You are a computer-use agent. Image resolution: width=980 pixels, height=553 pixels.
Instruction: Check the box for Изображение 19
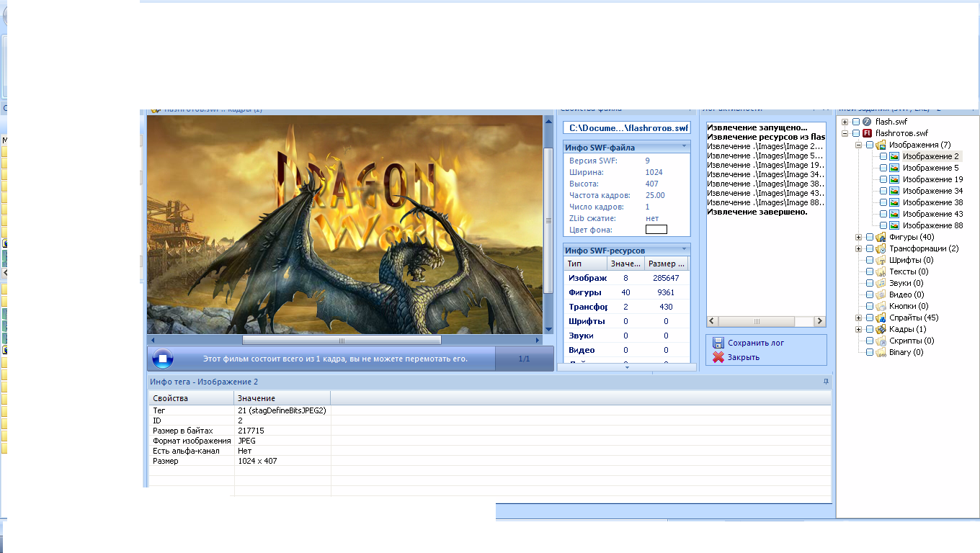coord(883,179)
